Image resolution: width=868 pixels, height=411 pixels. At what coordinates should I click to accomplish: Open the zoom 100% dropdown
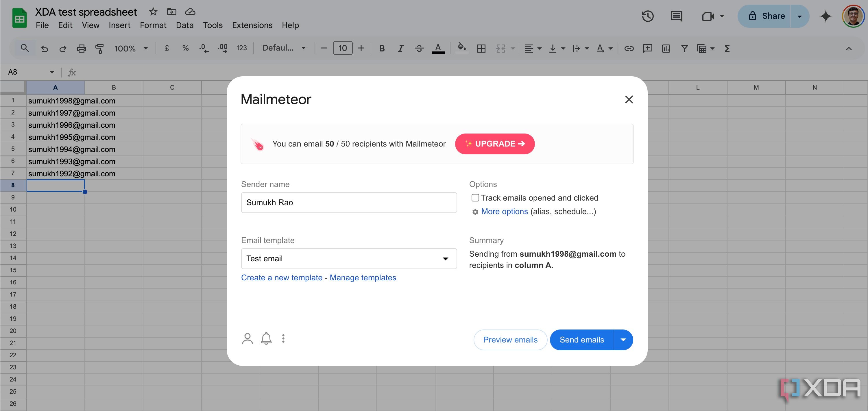131,49
